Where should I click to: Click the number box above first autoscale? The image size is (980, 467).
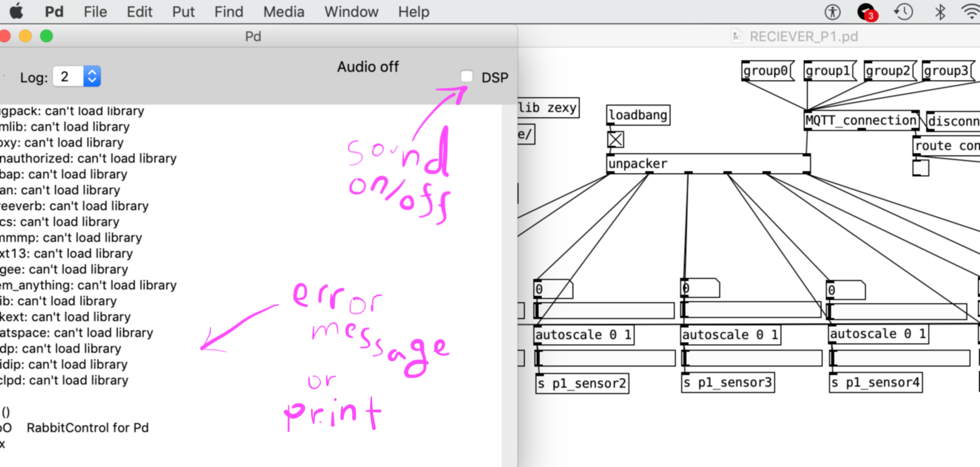click(x=552, y=289)
